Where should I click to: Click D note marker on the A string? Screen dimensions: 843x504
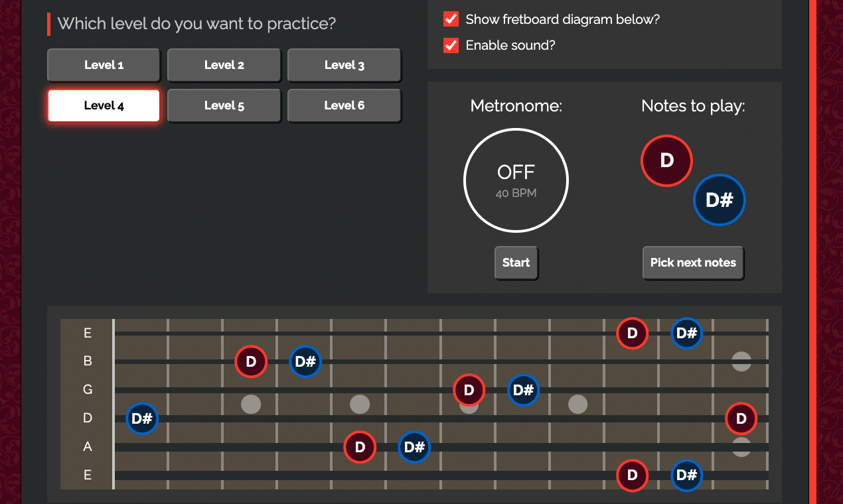[x=360, y=447]
